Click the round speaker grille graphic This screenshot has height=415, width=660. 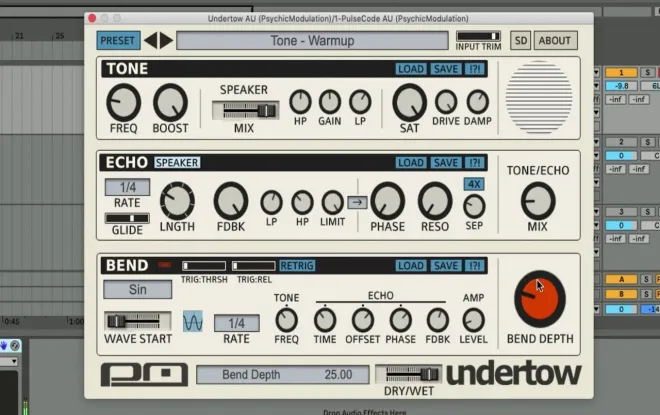(539, 97)
